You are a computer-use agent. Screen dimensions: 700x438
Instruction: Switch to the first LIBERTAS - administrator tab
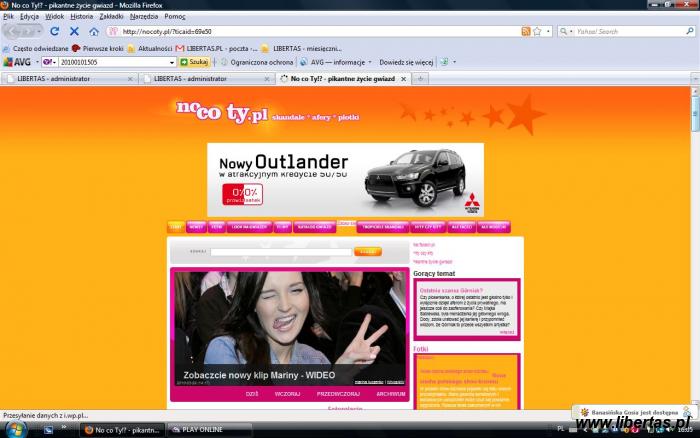(x=72, y=78)
